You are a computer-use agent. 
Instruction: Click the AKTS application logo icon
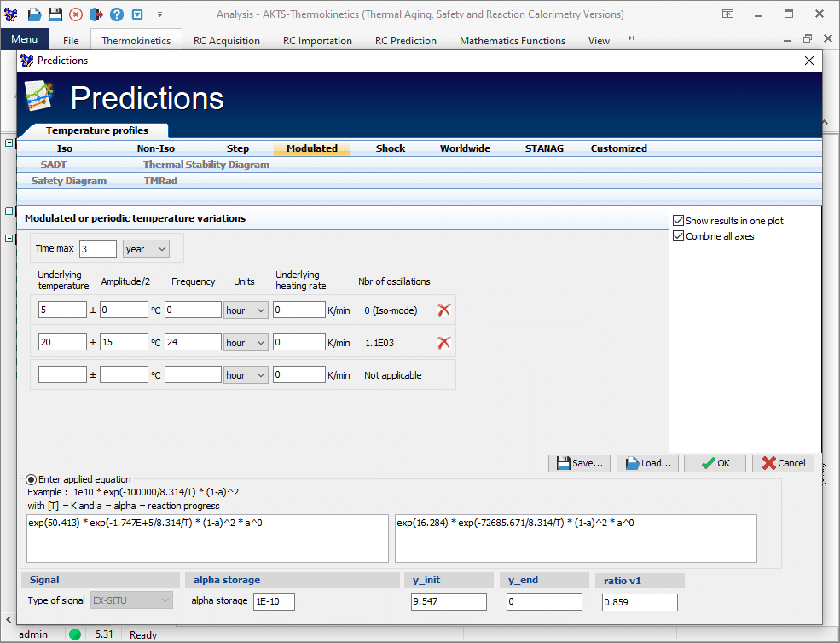11,14
